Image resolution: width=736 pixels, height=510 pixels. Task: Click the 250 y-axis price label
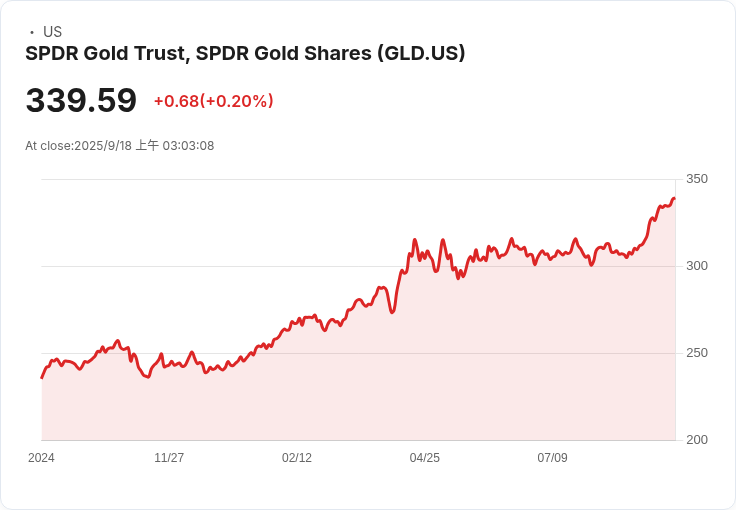[697, 353]
